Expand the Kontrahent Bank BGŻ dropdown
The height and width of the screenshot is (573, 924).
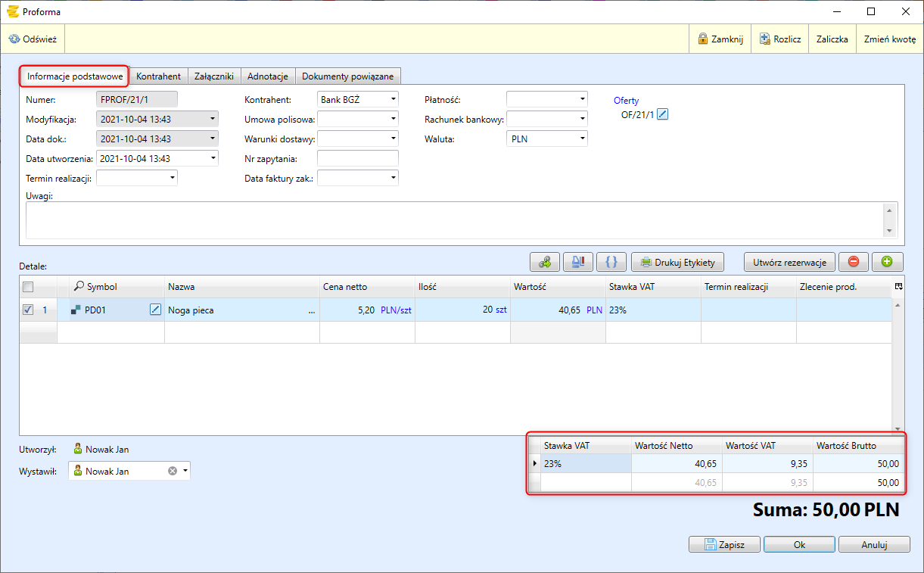click(x=394, y=99)
